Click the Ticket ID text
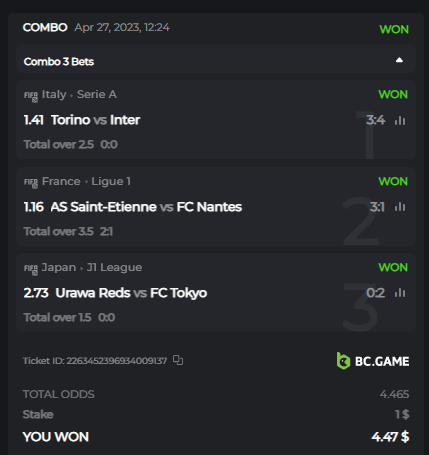Viewport: 429px width, 455px height. [95, 361]
